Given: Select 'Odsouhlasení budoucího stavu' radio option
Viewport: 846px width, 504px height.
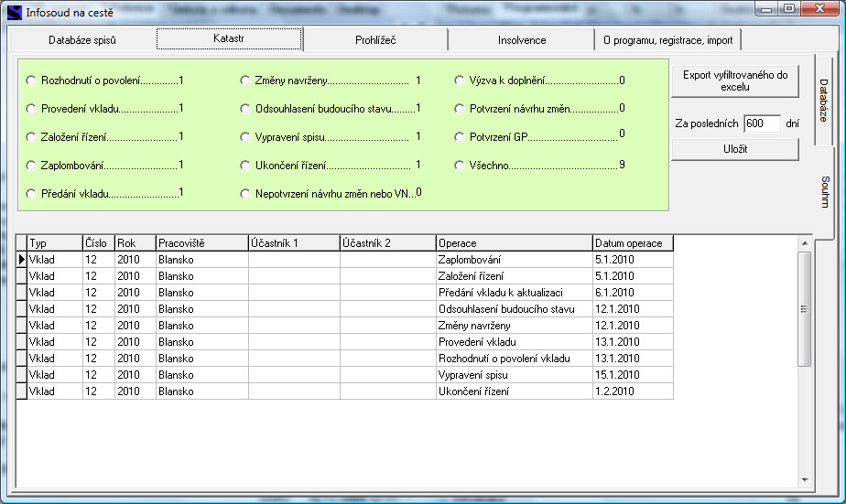Looking at the screenshot, I should tap(245, 108).
